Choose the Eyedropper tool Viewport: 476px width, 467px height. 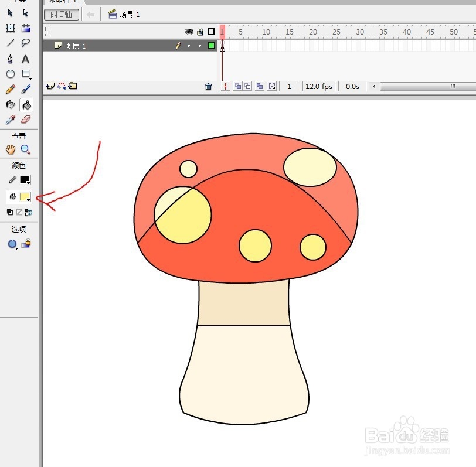tap(11, 120)
